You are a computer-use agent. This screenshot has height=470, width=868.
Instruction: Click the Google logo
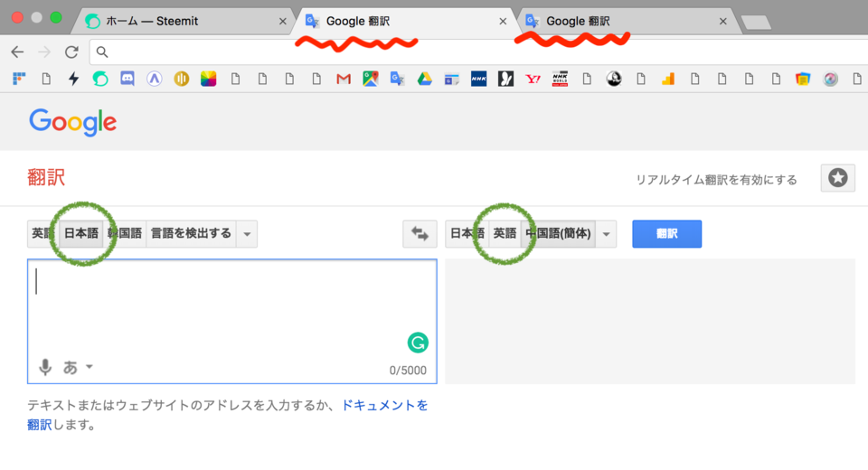(x=73, y=122)
